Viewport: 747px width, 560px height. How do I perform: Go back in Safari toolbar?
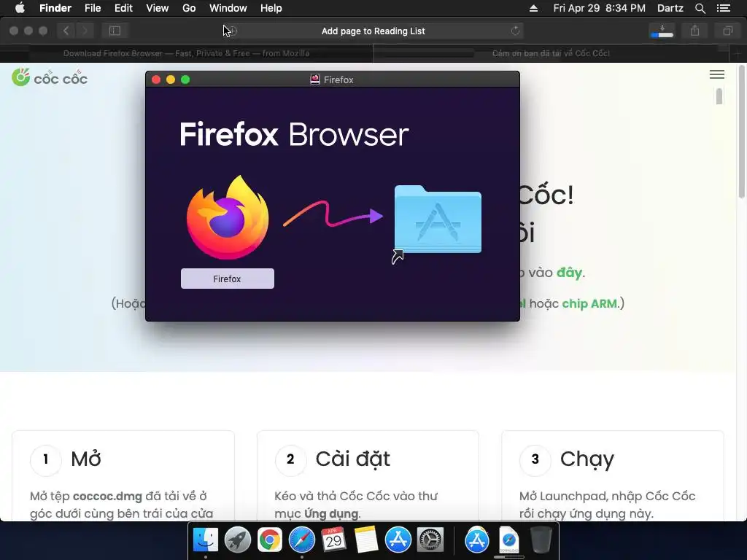click(66, 31)
